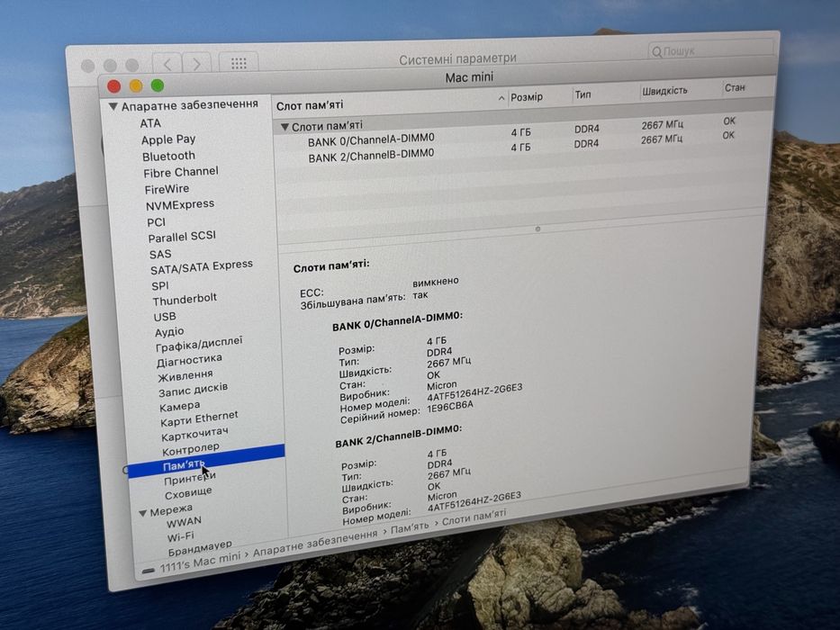The width and height of the screenshot is (840, 630).
Task: Select Карткочитач entry
Action: pyautogui.click(x=194, y=434)
